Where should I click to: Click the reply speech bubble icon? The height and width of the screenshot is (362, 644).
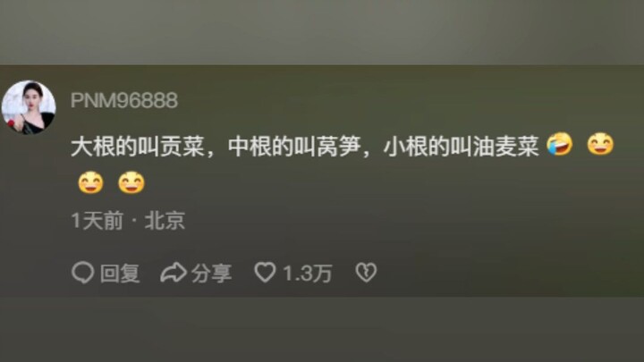(82, 272)
